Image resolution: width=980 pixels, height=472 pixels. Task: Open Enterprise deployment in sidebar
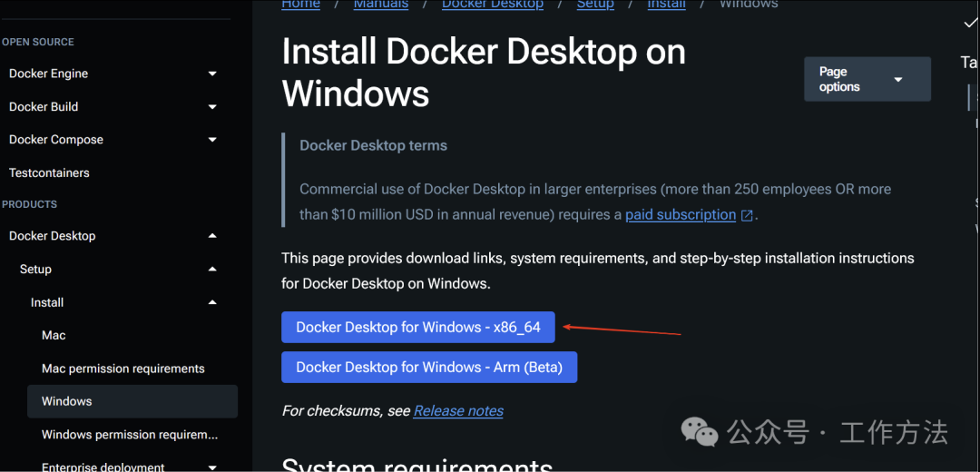pos(103,467)
